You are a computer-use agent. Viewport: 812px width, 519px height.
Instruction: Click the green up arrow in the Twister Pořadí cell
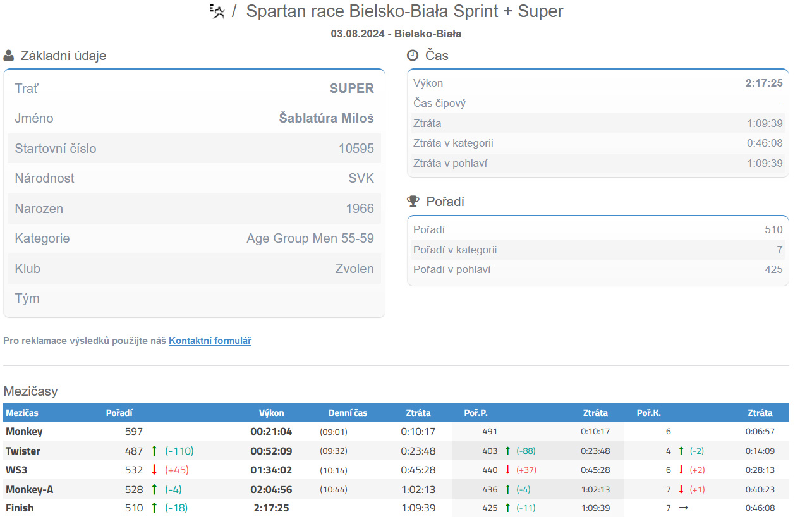154,451
